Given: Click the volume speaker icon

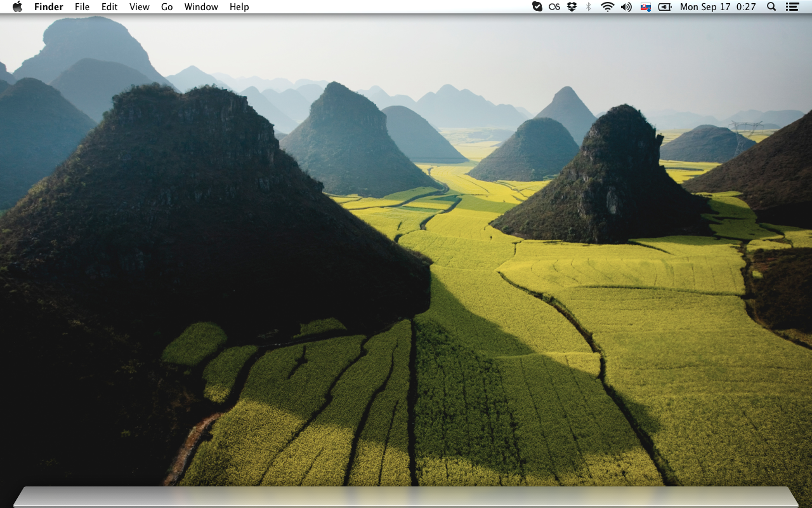Looking at the screenshot, I should tap(626, 7).
